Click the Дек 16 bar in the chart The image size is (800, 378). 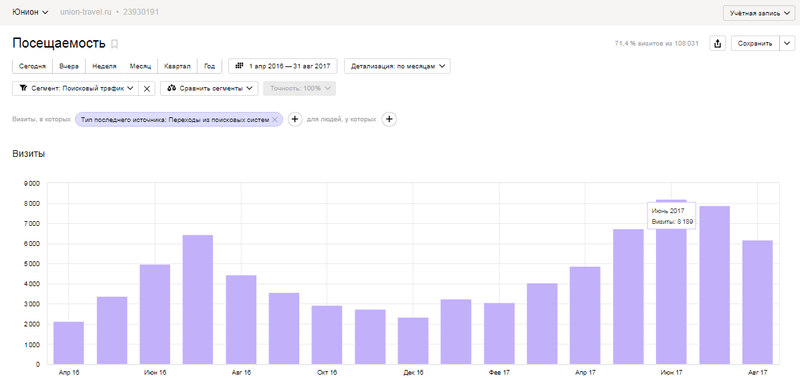point(413,341)
